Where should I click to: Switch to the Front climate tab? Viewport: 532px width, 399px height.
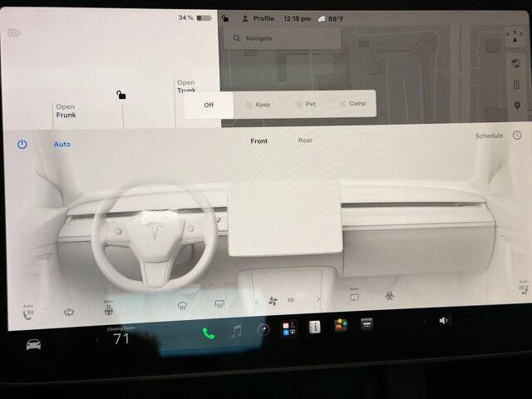259,141
